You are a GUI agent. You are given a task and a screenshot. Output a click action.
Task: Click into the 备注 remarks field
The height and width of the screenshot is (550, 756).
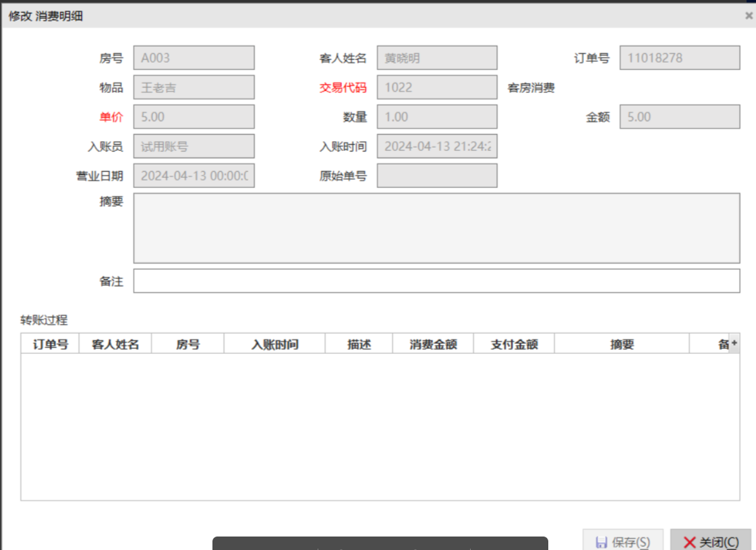[x=436, y=281]
